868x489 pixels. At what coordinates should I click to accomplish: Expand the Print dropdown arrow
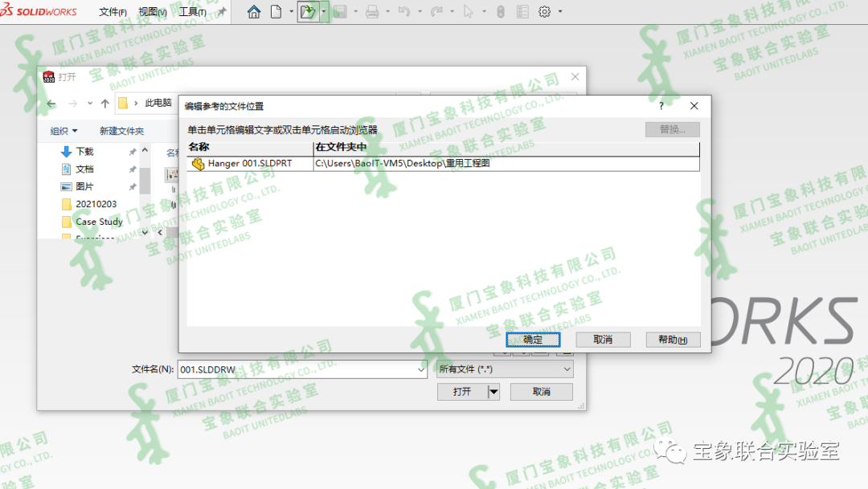click(x=387, y=11)
